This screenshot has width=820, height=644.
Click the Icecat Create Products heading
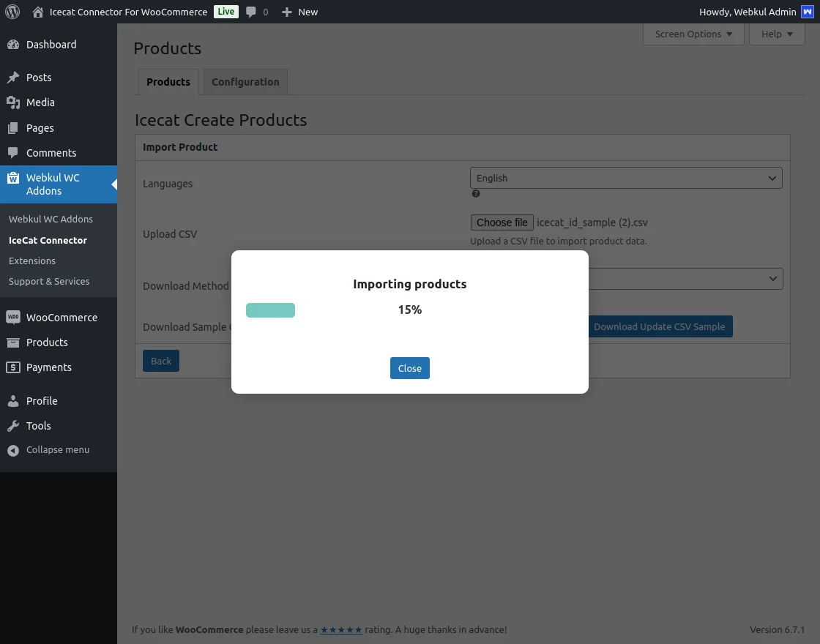coord(220,120)
